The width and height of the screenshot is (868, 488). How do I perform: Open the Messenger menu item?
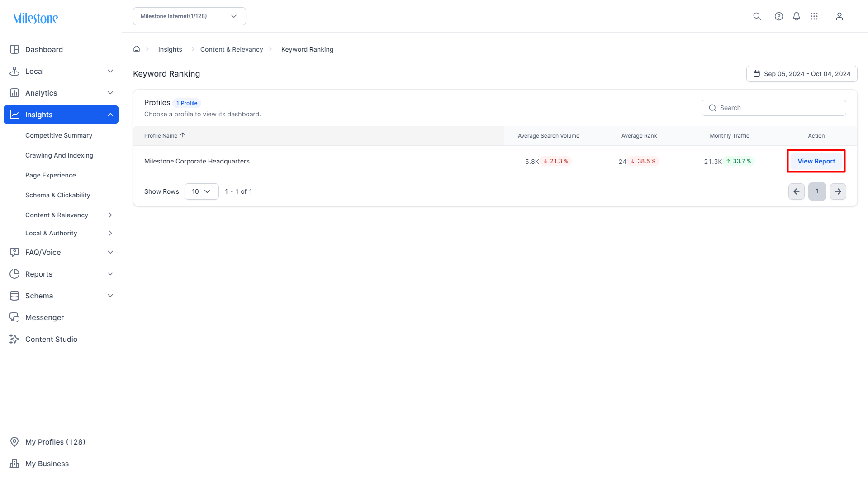45,317
